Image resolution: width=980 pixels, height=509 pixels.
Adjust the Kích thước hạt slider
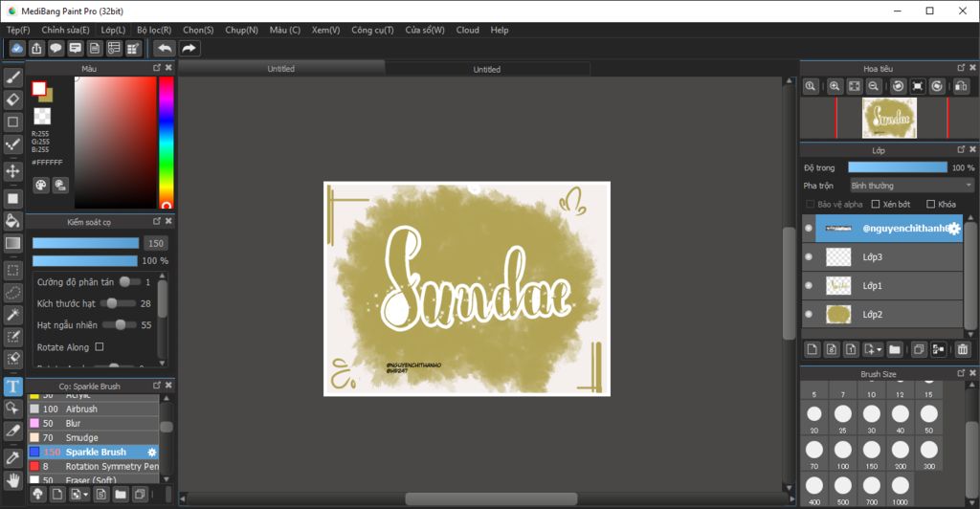[118, 303]
